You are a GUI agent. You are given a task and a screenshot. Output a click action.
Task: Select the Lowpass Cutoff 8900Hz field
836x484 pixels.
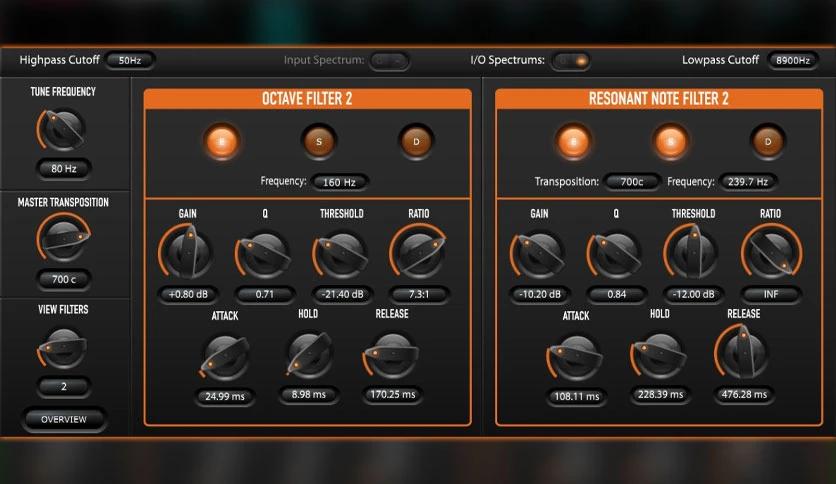click(x=793, y=60)
